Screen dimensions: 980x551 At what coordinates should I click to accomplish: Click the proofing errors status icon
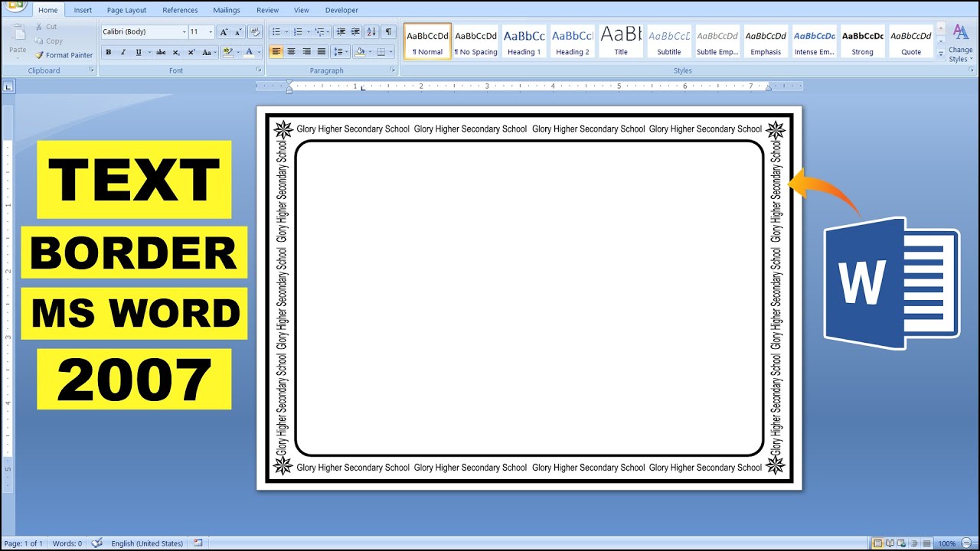click(96, 543)
